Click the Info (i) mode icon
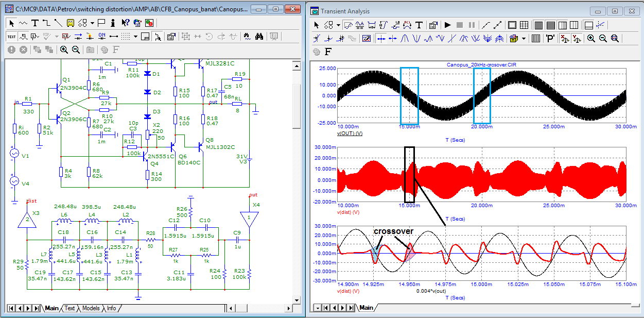The image size is (644, 318). point(113,23)
